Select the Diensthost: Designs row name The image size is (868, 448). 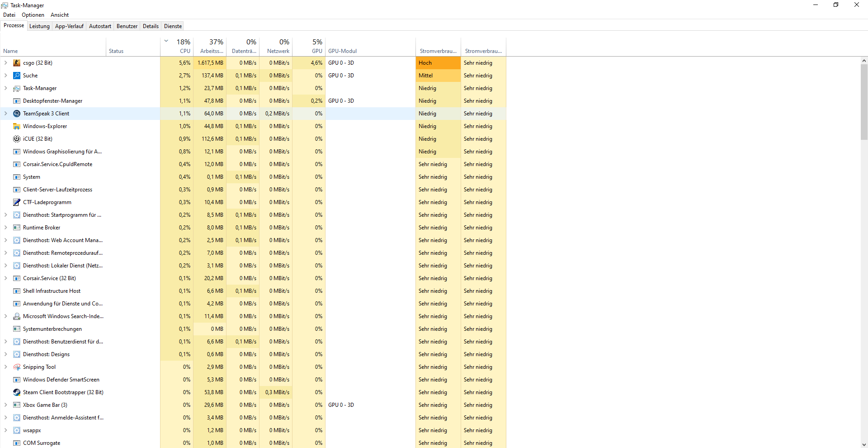[x=46, y=354]
